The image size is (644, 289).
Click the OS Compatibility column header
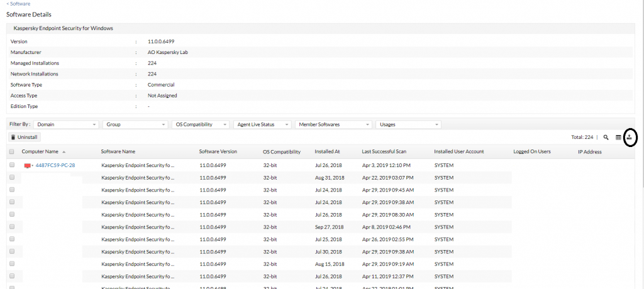click(282, 152)
